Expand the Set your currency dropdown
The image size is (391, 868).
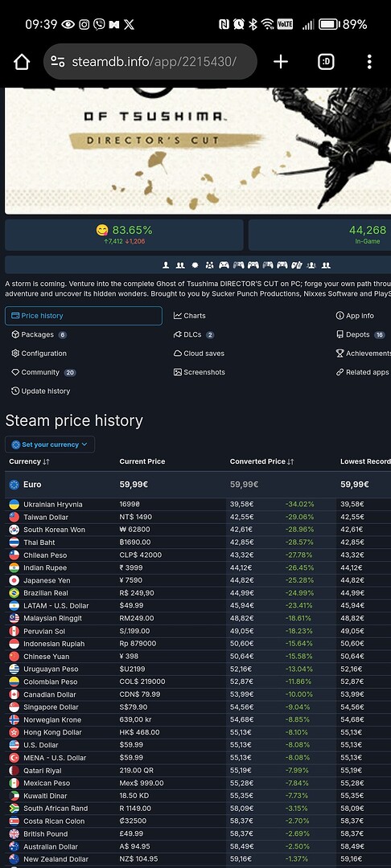coord(50,444)
